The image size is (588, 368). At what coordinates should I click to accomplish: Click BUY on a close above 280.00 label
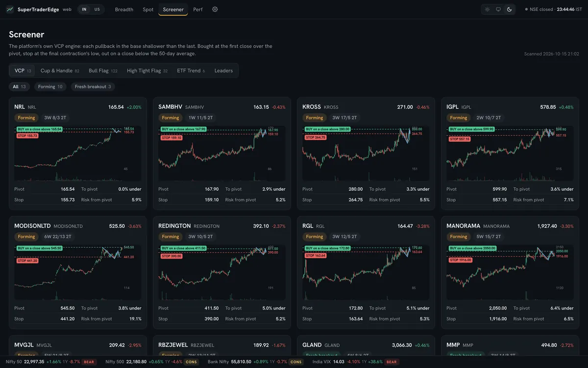(x=327, y=130)
